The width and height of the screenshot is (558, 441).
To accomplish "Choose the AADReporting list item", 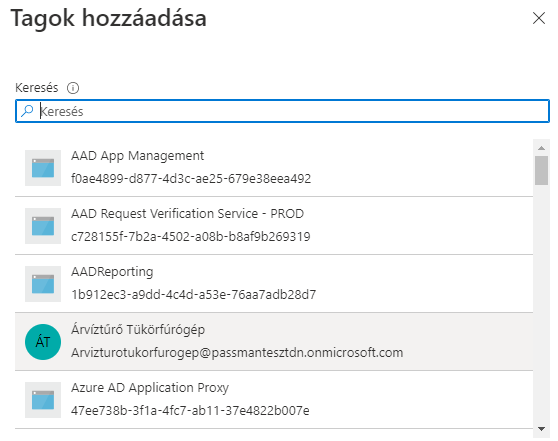I will click(x=274, y=284).
